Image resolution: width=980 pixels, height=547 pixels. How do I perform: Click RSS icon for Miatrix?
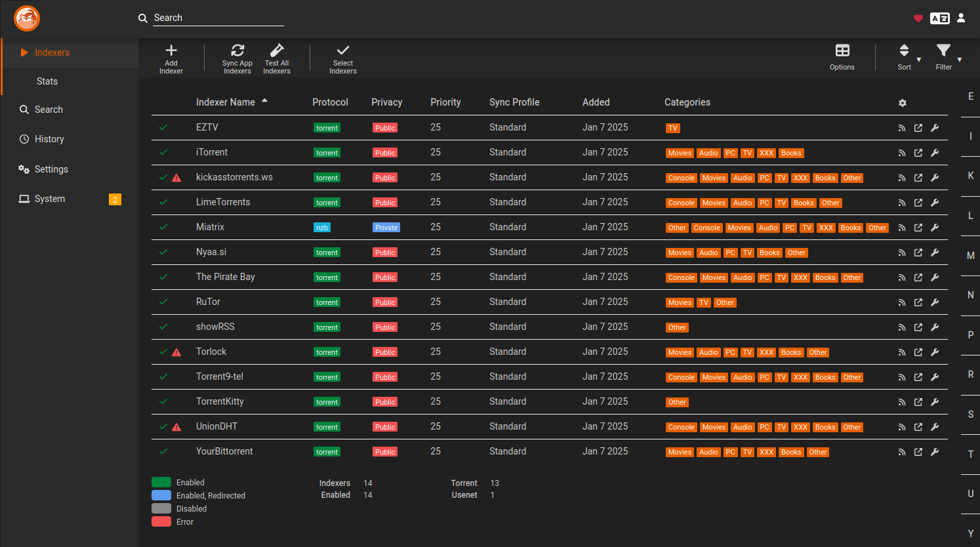point(902,228)
